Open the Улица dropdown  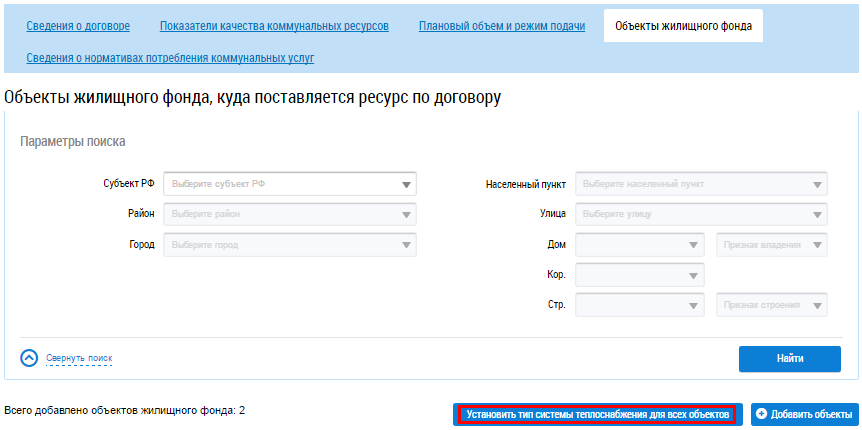click(701, 214)
